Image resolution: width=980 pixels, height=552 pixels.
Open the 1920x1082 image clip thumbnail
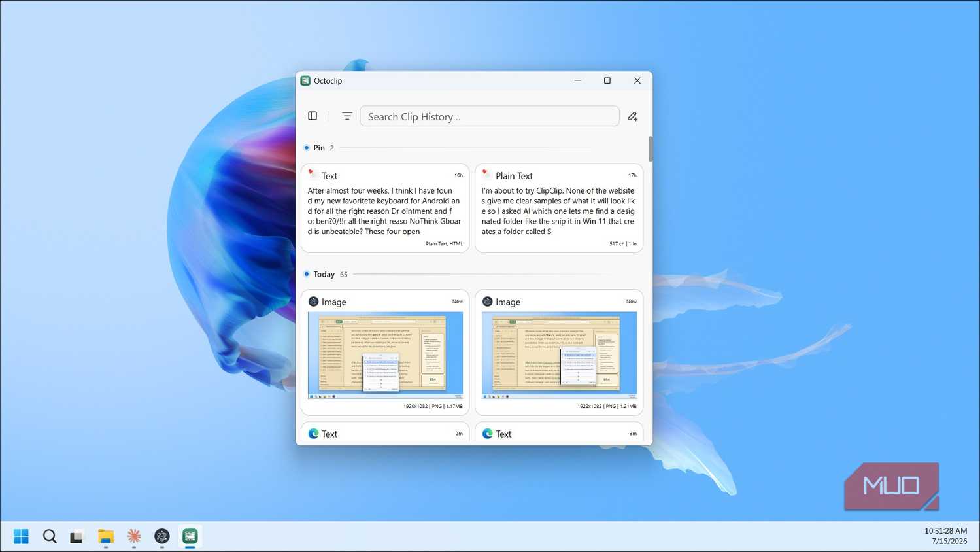[x=385, y=355]
